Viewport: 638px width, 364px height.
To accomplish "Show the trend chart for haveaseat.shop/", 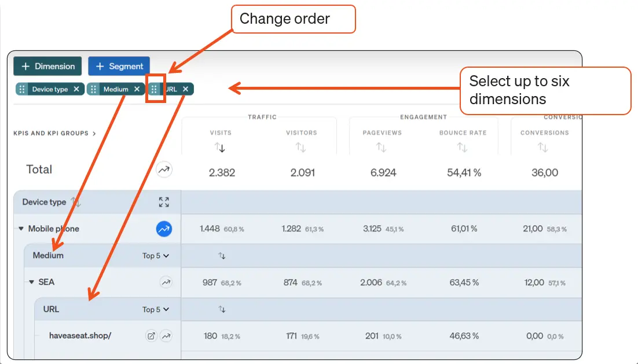I will point(166,335).
